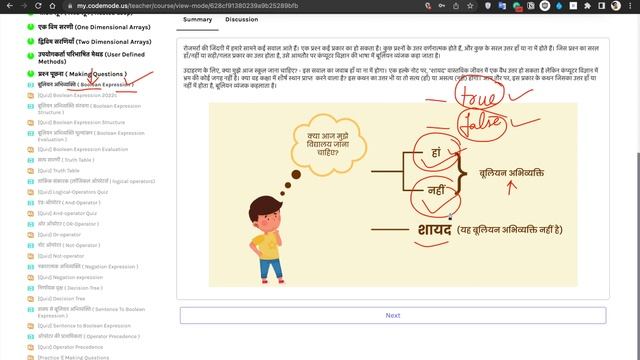Open the [Quiz] And-operator Quiz item

(67, 213)
